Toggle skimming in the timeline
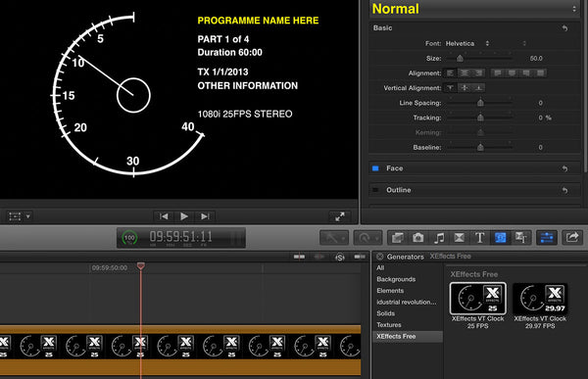Screen dimensions: 588x379 (299, 257)
